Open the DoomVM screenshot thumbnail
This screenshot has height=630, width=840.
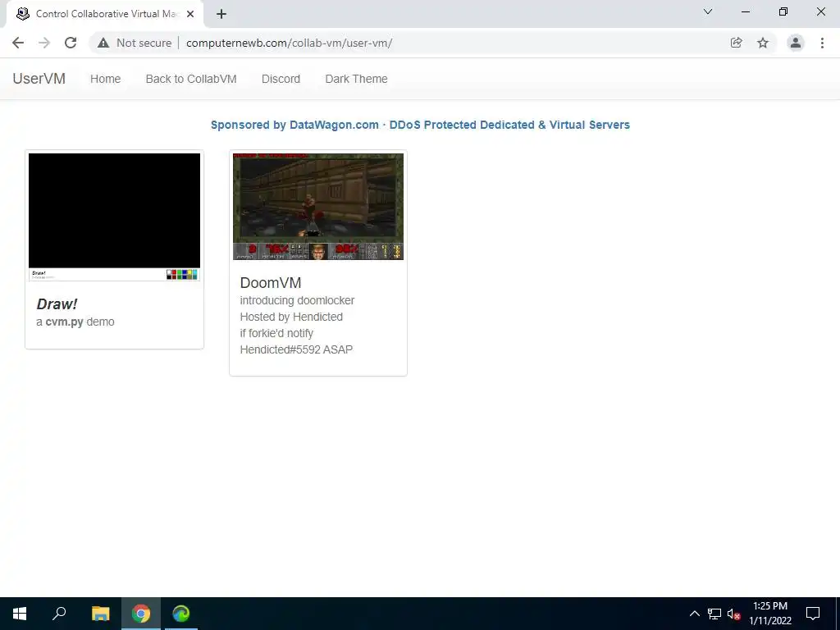(x=318, y=206)
